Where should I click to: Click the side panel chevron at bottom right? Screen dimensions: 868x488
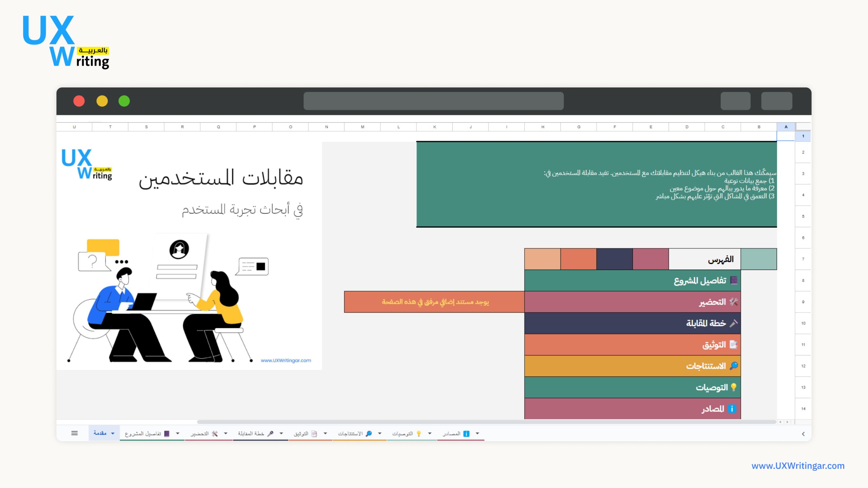click(x=803, y=434)
